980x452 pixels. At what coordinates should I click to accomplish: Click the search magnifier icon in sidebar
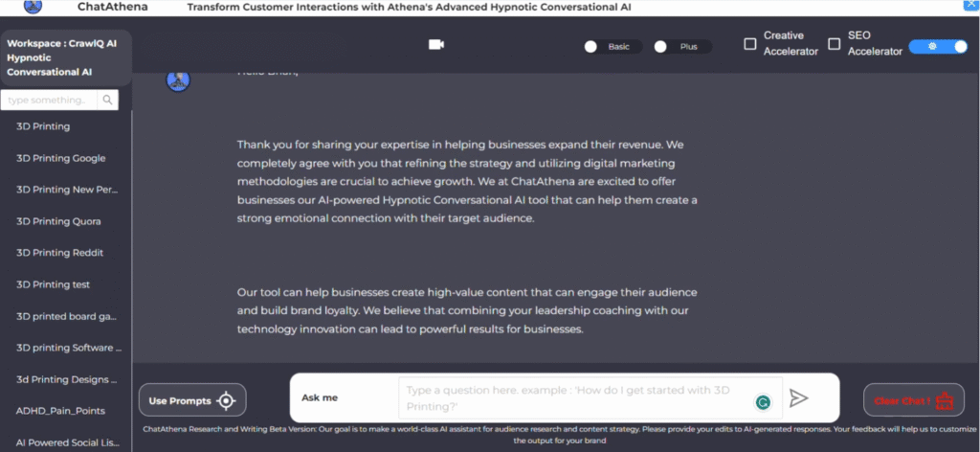pyautogui.click(x=107, y=100)
